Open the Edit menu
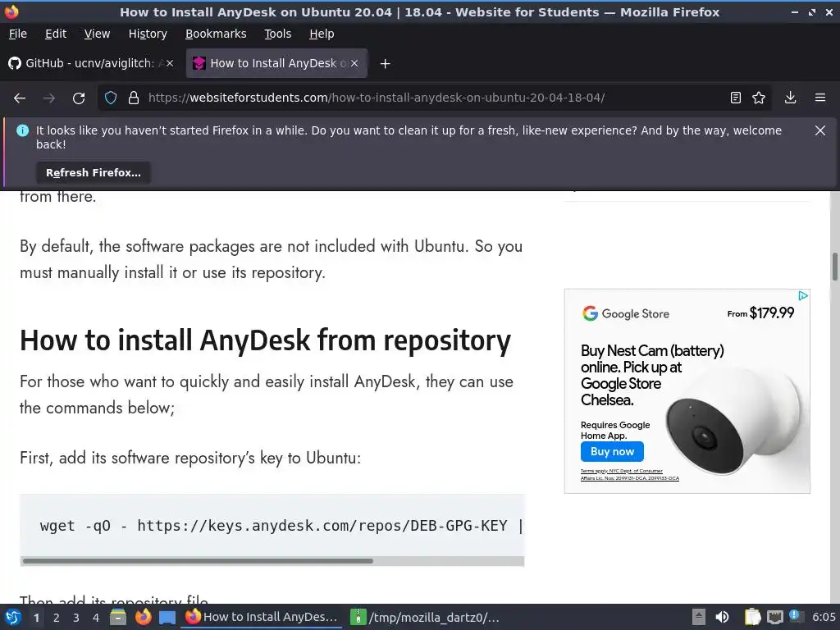 click(56, 34)
